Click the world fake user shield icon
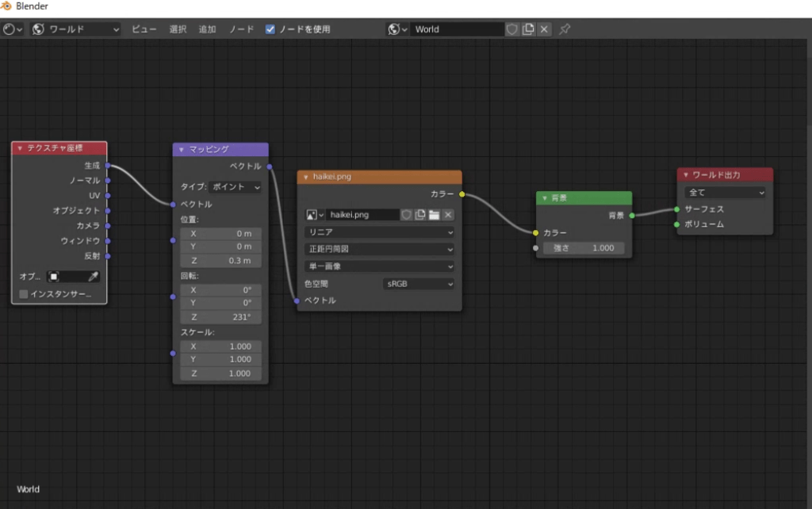The height and width of the screenshot is (509, 812). [x=512, y=29]
